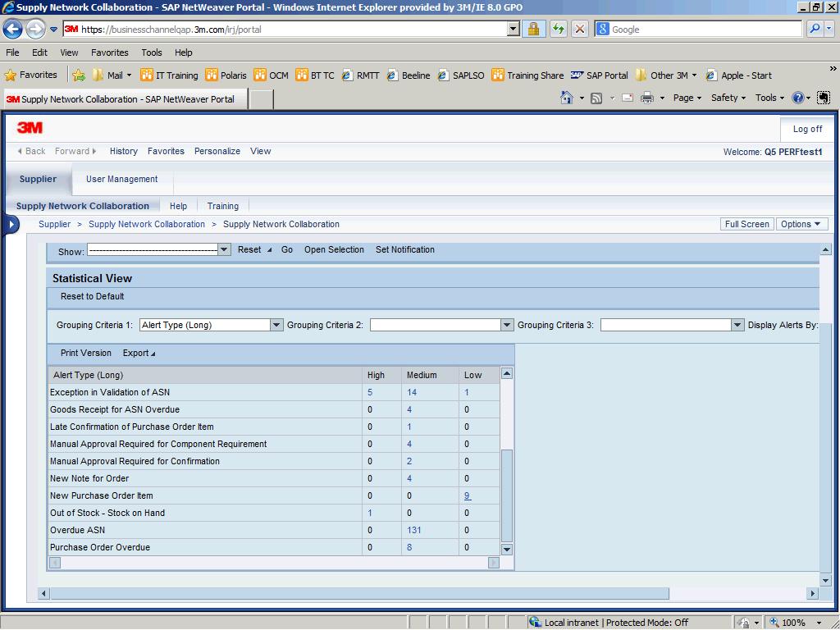The width and height of the screenshot is (840, 630).
Task: Open the OCM bookmark
Action: [x=271, y=75]
